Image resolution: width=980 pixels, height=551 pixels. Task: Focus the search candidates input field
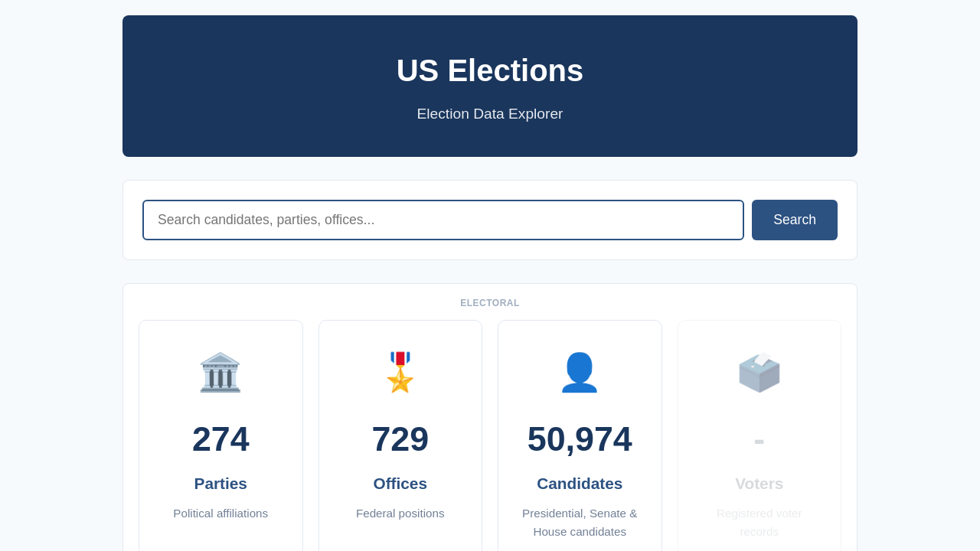443,220
